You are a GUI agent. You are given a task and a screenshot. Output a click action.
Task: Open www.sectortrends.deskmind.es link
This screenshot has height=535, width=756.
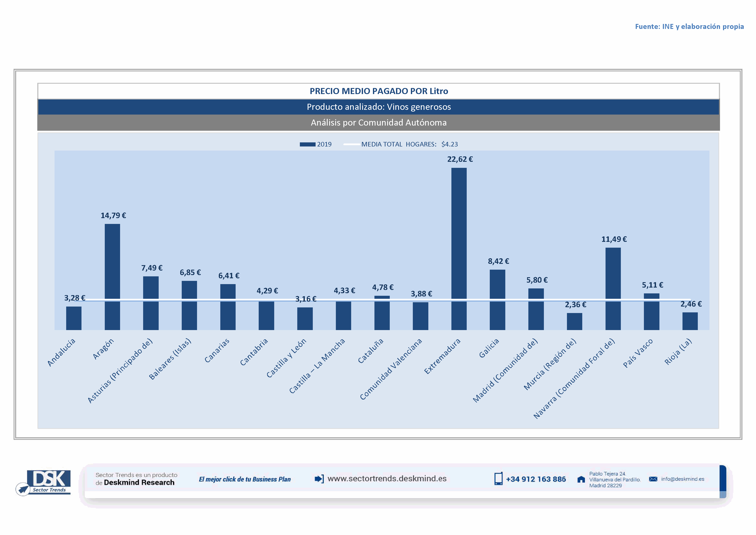pos(387,478)
